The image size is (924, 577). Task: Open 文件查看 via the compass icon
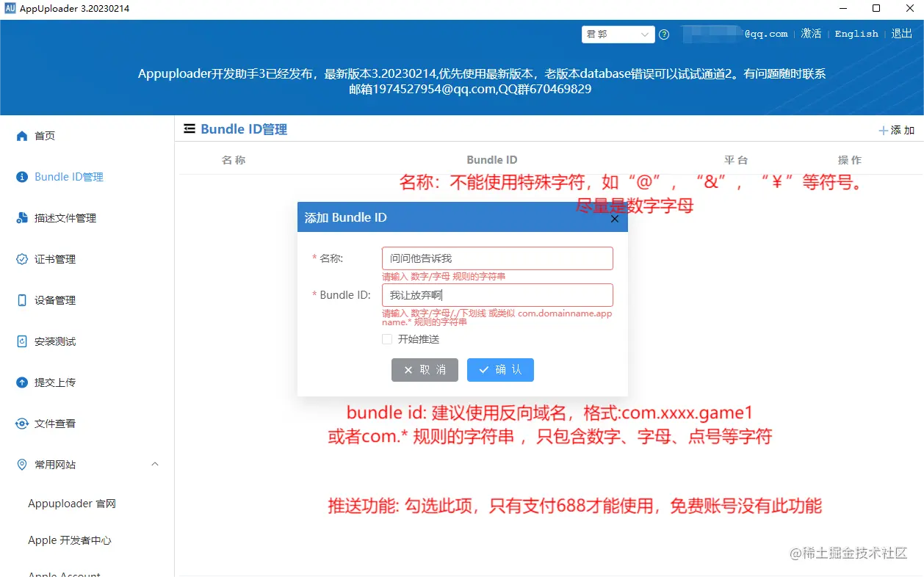click(21, 423)
